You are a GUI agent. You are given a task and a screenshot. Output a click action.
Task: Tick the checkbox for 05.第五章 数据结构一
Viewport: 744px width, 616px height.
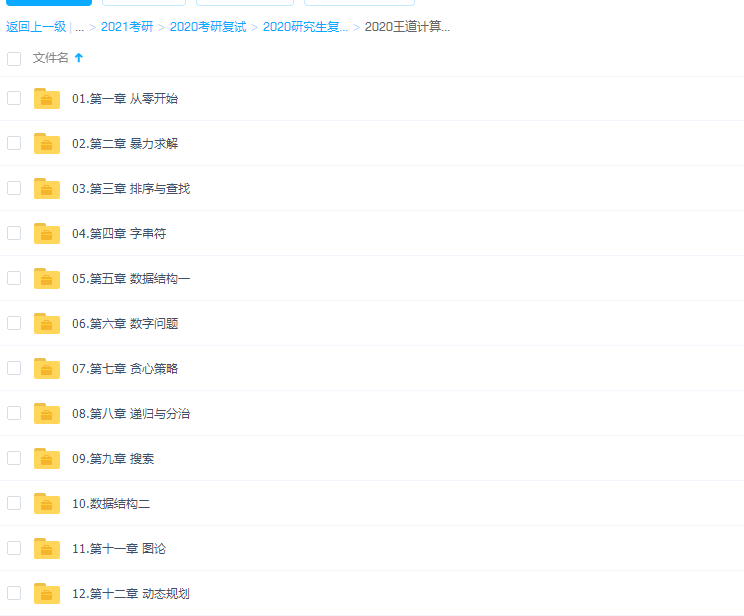point(14,278)
